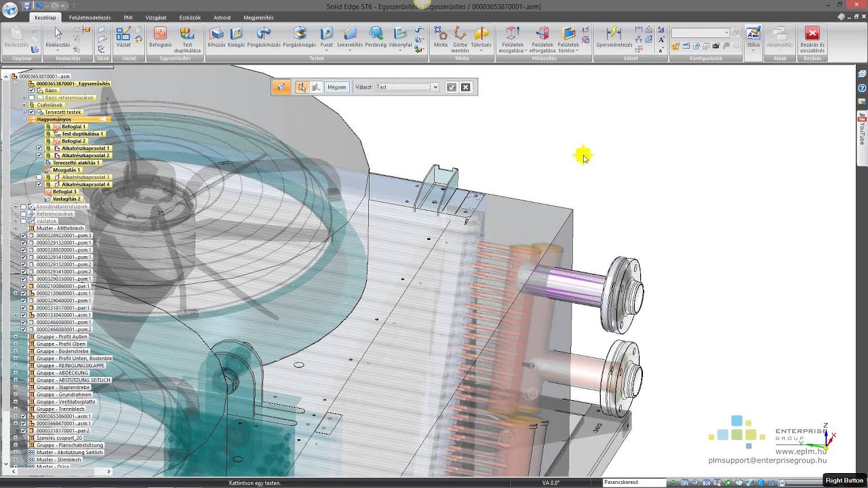
Task: Expand the Csatolások node
Action: coord(24,105)
